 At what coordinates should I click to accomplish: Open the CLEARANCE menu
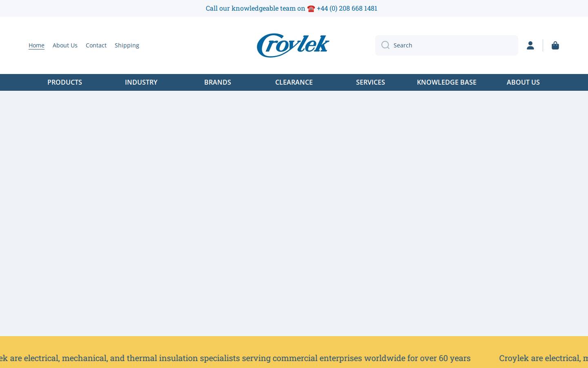pos(294,82)
